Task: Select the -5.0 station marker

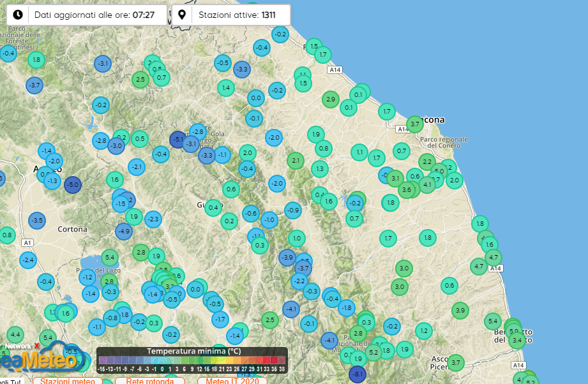Action: tap(73, 185)
